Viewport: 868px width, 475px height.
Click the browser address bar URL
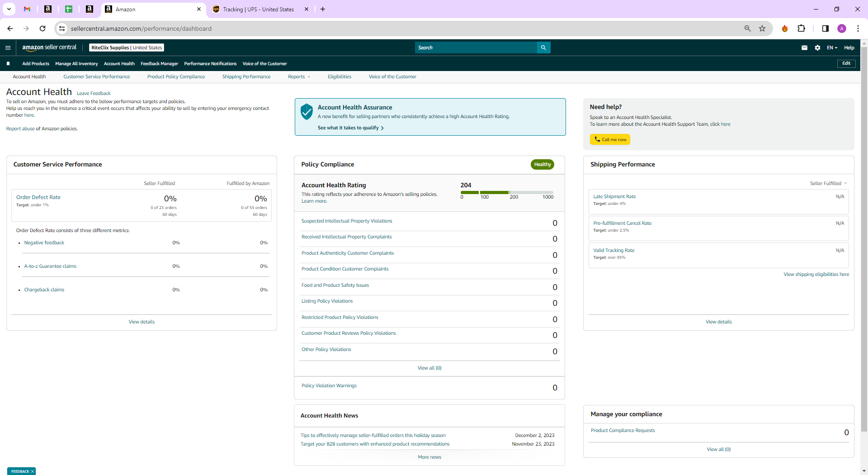141,28
